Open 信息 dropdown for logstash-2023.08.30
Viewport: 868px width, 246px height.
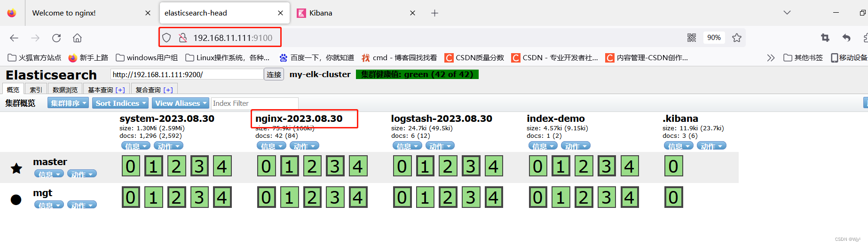click(407, 146)
